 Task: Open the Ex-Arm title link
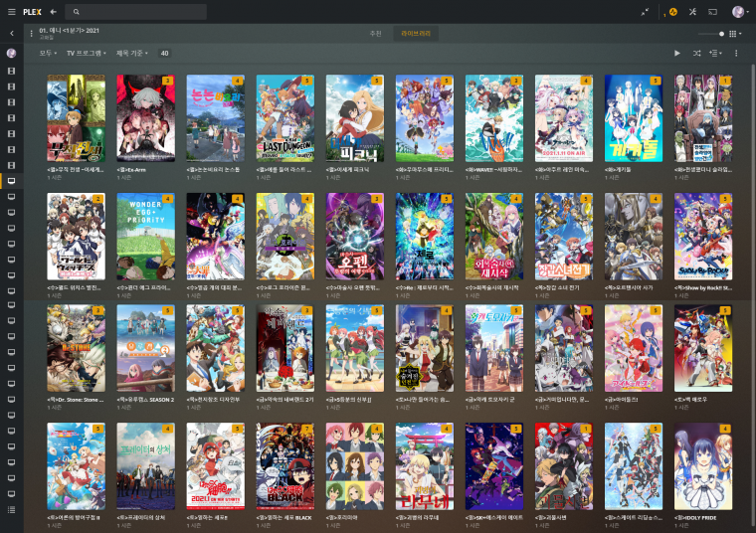(x=131, y=170)
